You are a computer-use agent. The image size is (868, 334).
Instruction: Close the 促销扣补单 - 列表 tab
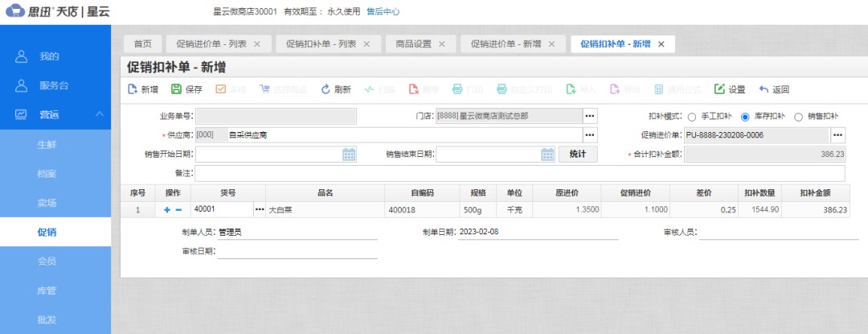366,44
